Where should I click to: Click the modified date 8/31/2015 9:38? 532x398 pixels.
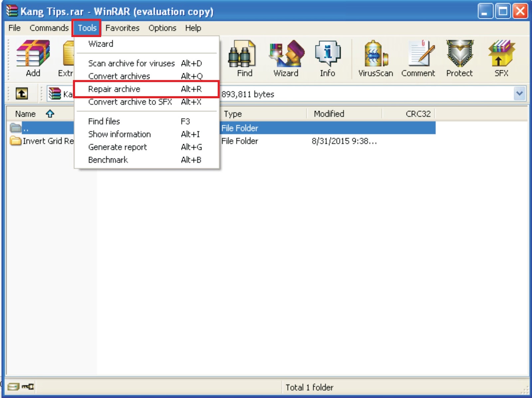point(344,141)
